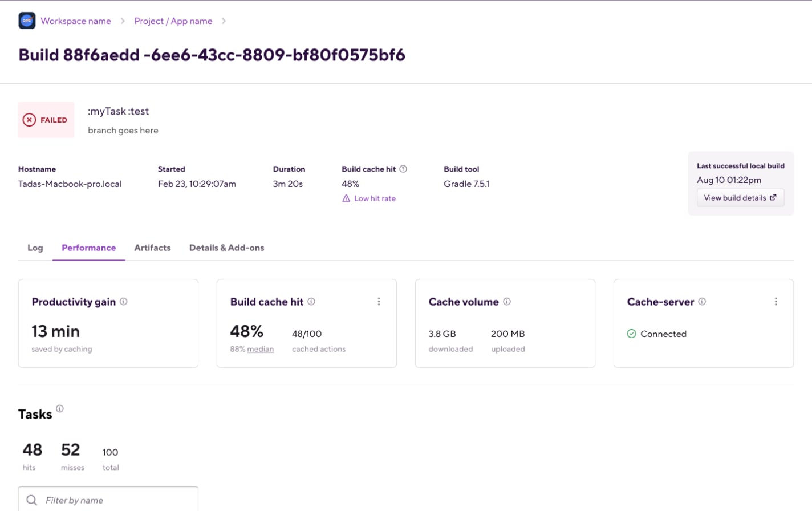Select the Artifacts tab

click(152, 248)
